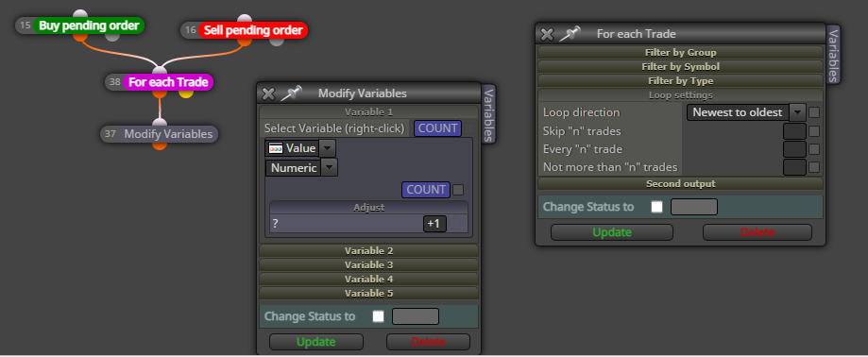Click Update in For each Trade panel
This screenshot has width=868, height=357.
point(612,232)
